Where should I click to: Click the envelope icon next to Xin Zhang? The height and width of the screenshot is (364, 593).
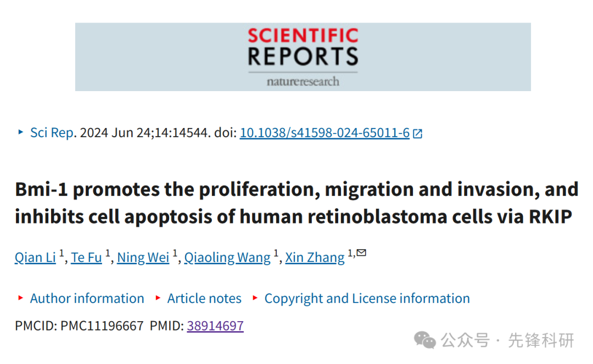(x=361, y=253)
